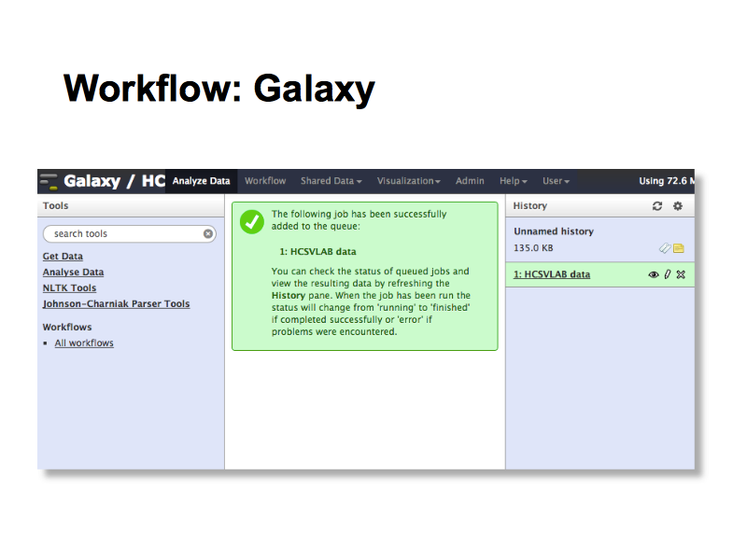Expand the Help dropdown menu
Screen dimensions: 747x560
513,181
